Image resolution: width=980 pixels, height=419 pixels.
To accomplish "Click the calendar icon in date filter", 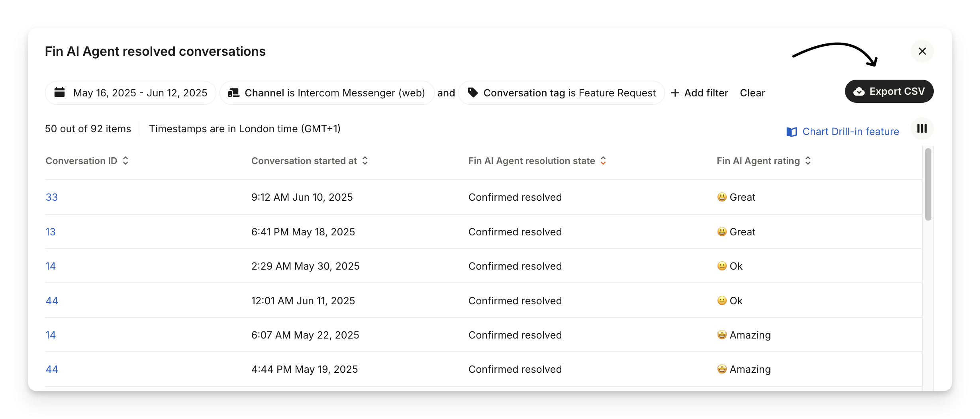I will tap(60, 92).
